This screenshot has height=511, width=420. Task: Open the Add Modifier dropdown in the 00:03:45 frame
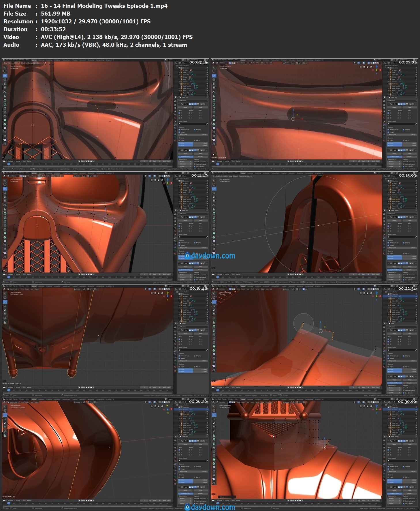193,101
